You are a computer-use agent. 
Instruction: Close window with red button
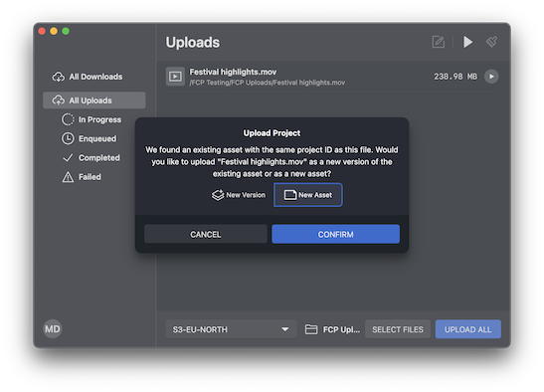pos(42,31)
